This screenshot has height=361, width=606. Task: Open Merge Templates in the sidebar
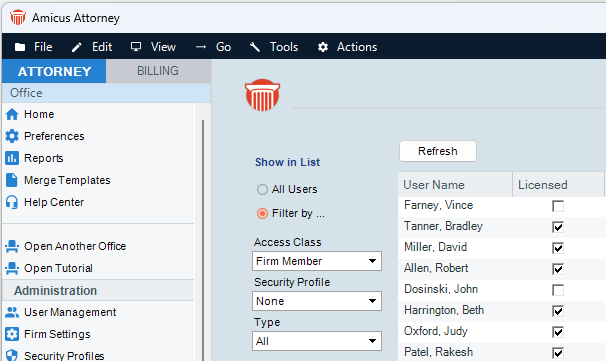point(67,180)
